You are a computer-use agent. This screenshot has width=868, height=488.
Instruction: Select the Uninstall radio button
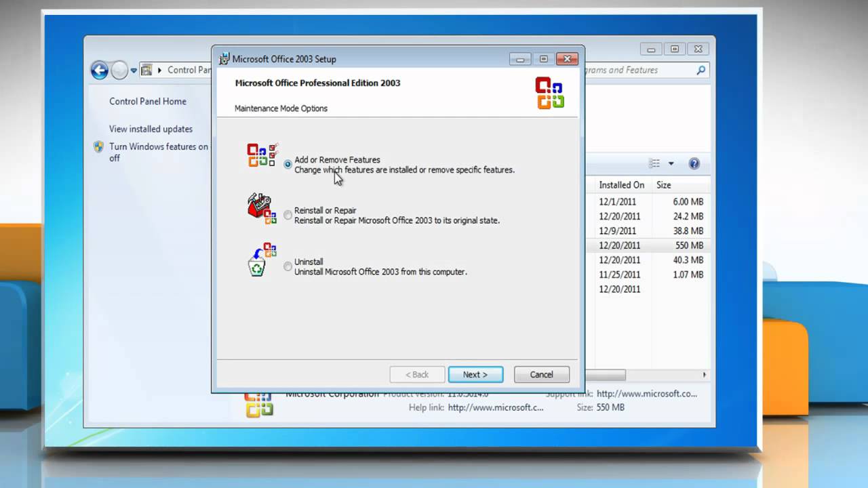point(288,266)
